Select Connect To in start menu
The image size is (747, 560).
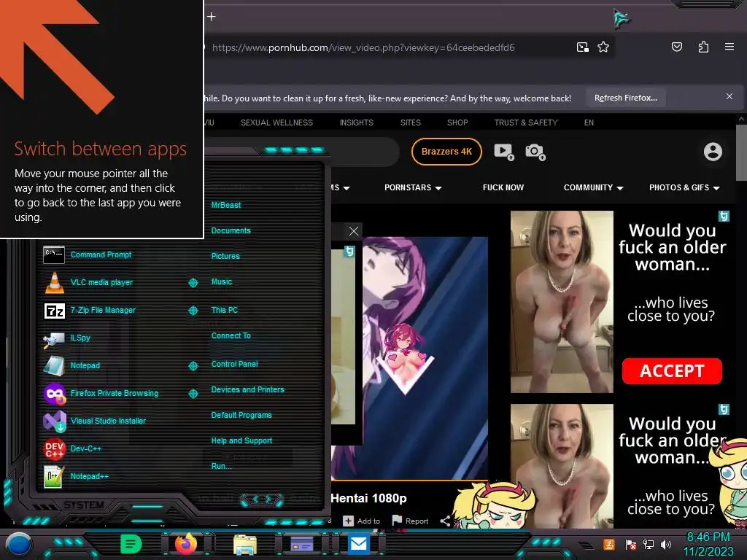point(231,335)
